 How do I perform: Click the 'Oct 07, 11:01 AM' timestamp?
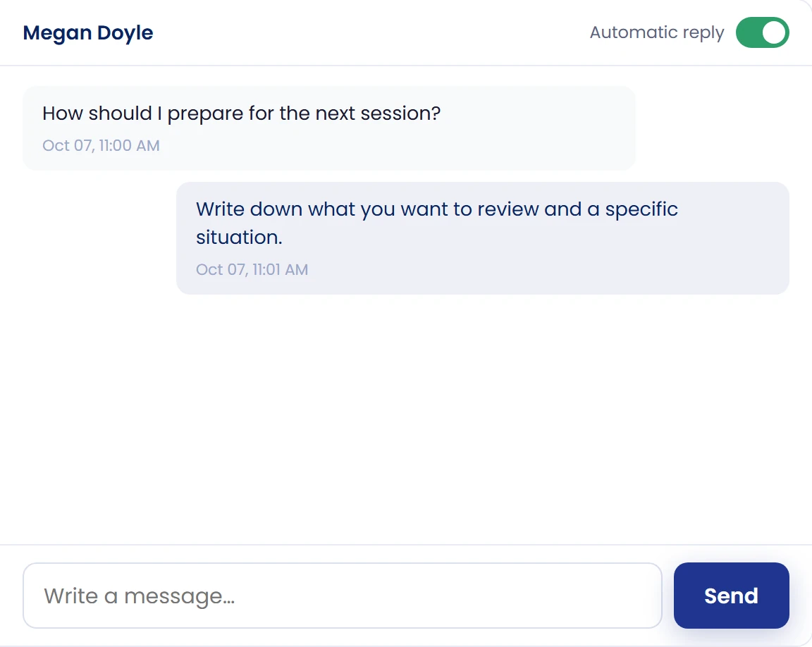tap(252, 270)
